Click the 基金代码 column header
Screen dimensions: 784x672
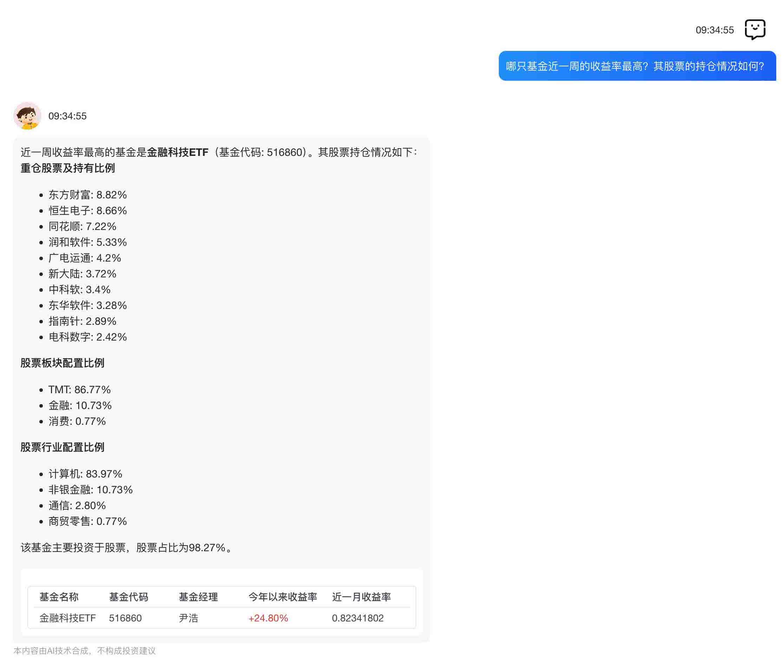tap(129, 597)
